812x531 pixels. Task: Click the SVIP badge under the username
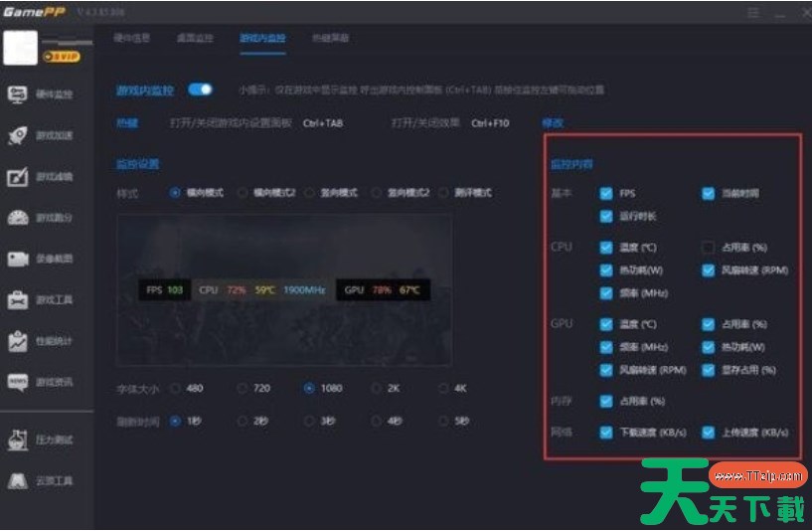tap(62, 56)
